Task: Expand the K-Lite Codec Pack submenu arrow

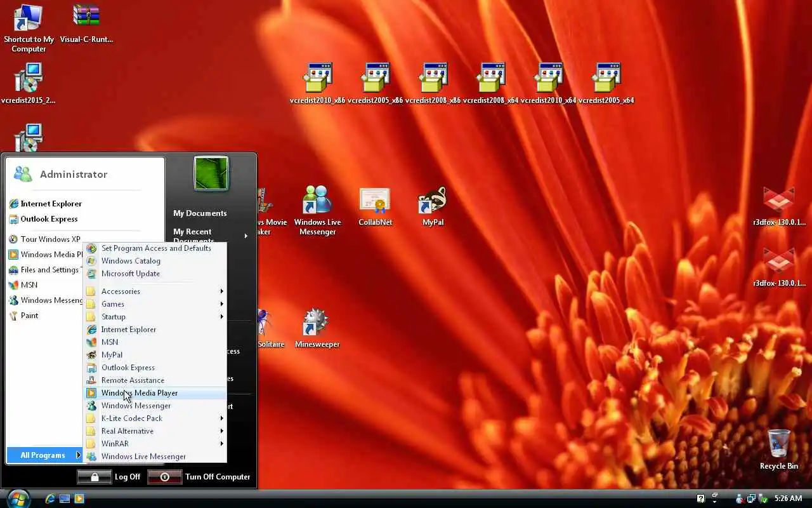Action: (222, 418)
